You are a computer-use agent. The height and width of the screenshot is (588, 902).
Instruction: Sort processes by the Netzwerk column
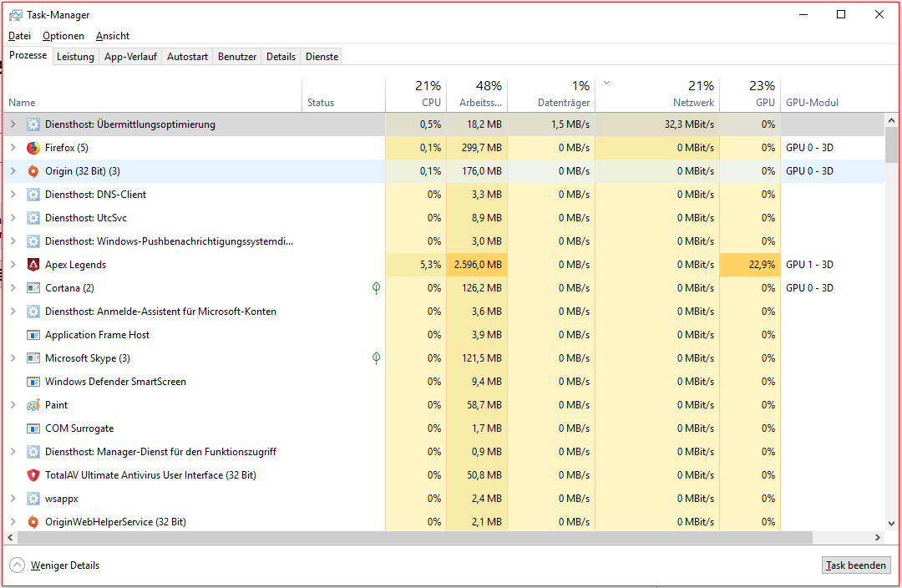[x=657, y=94]
